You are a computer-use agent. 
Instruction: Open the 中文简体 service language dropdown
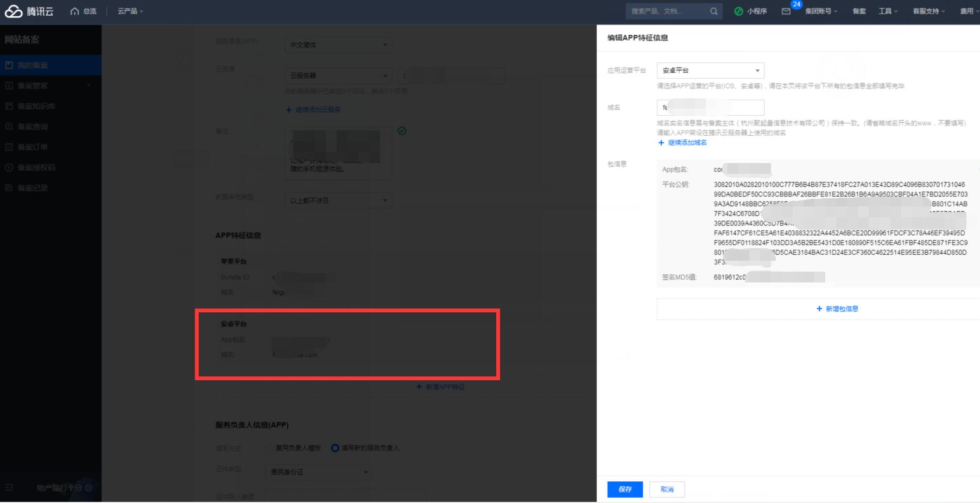(338, 45)
